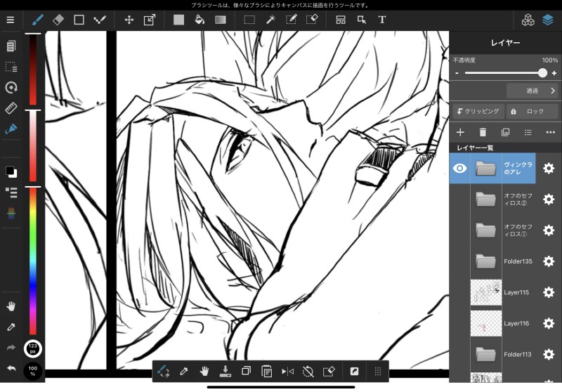Swap foreground and background color swatches
The height and width of the screenshot is (392, 562).
pyautogui.click(x=11, y=172)
